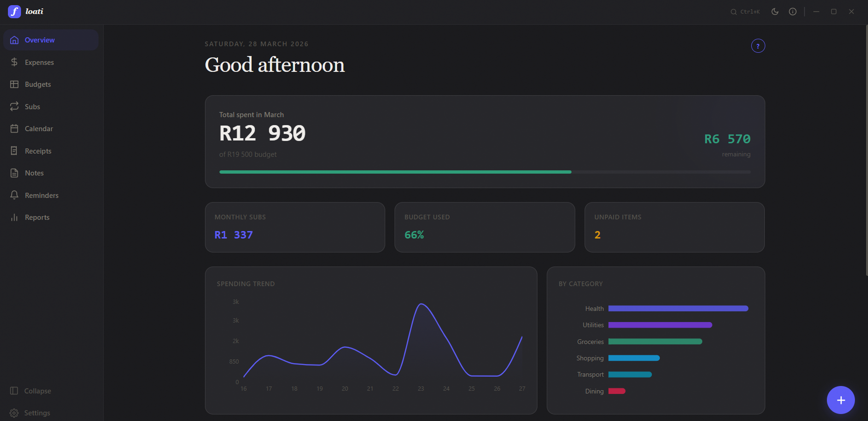Click the March budget progress bar
The image size is (868, 421).
(485, 172)
